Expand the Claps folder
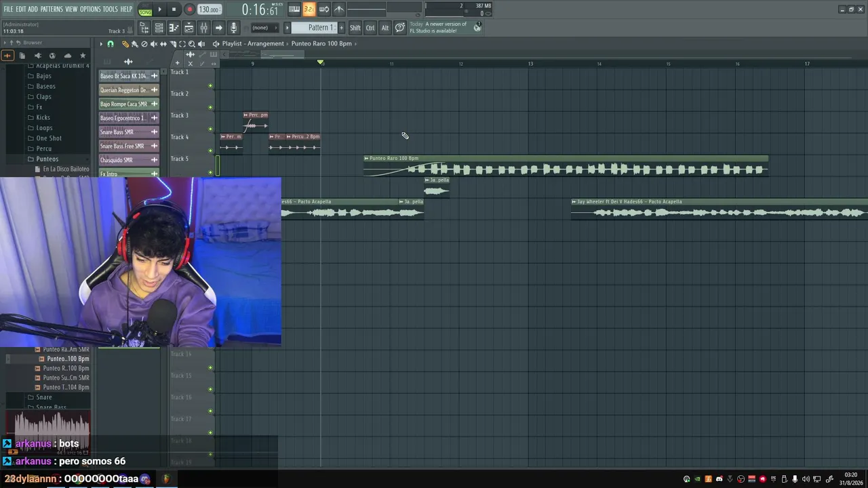The height and width of the screenshot is (488, 868). tap(39, 97)
